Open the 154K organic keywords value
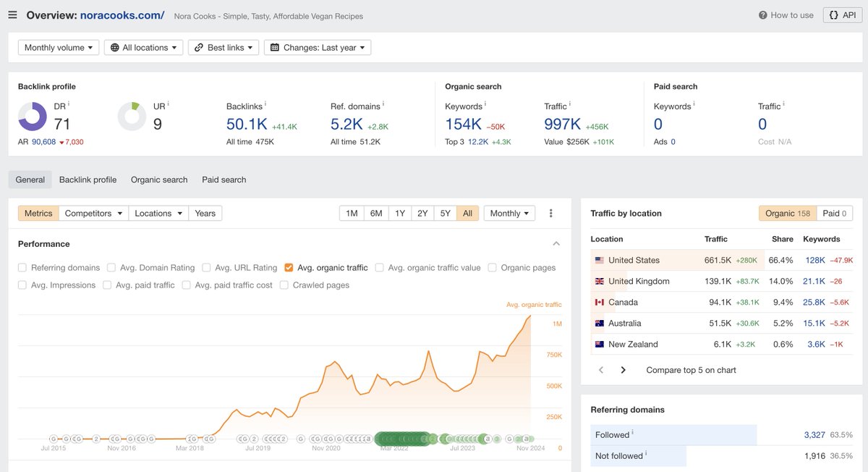868x472 pixels. pos(464,125)
